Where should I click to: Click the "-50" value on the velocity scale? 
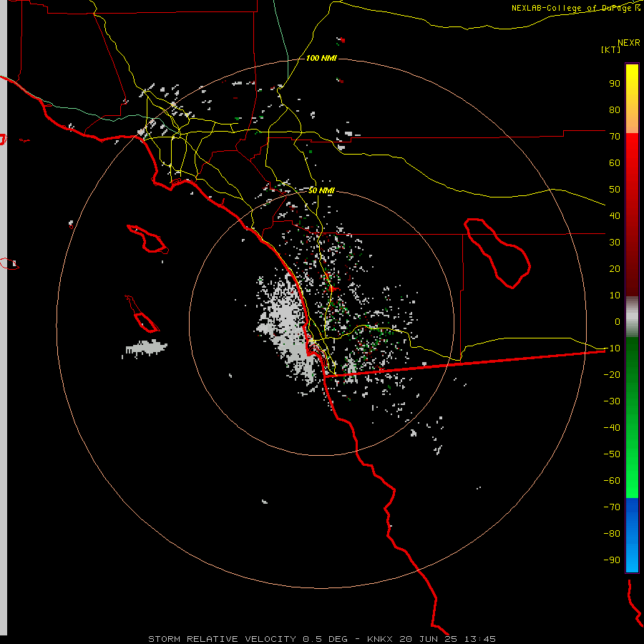(x=612, y=454)
